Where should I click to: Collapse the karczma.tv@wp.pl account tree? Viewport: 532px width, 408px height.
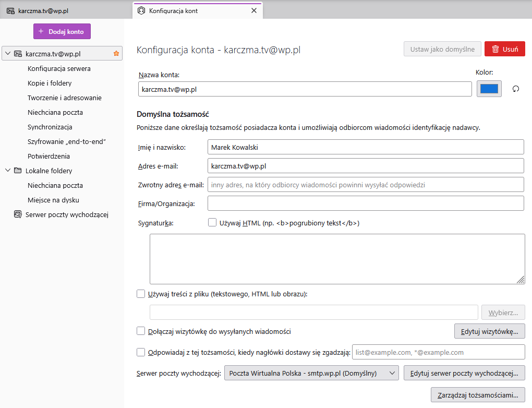(8, 54)
